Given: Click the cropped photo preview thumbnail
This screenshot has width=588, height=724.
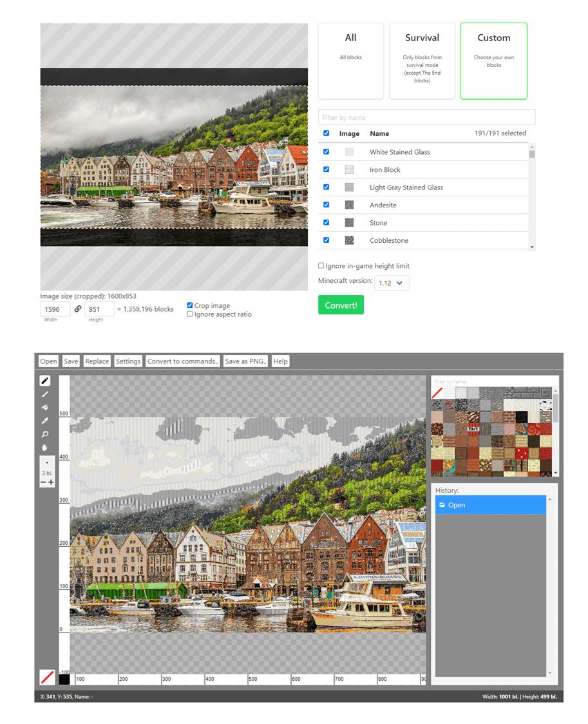Looking at the screenshot, I should 174,157.
